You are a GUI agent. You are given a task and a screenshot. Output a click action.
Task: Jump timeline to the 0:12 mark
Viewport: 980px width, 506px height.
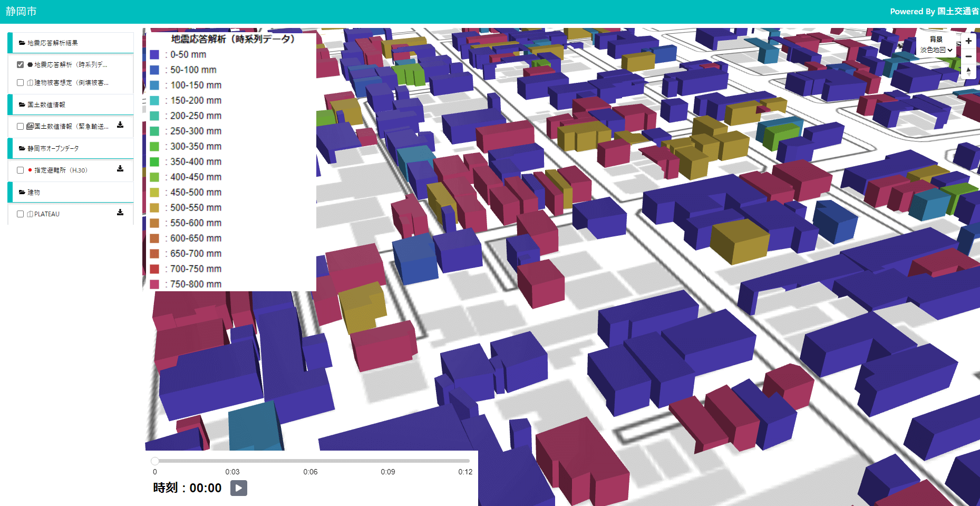(x=465, y=472)
